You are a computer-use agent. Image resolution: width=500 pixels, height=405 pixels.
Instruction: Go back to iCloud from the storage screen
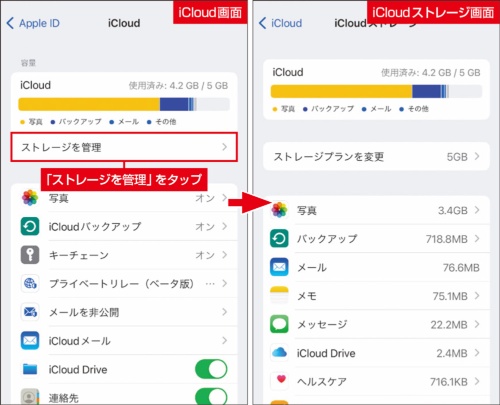coord(280,23)
